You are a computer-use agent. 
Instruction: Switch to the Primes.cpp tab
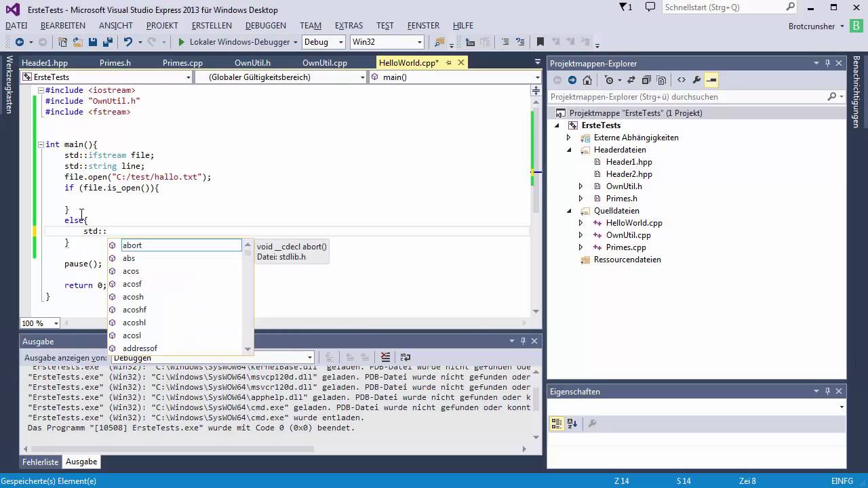(182, 62)
